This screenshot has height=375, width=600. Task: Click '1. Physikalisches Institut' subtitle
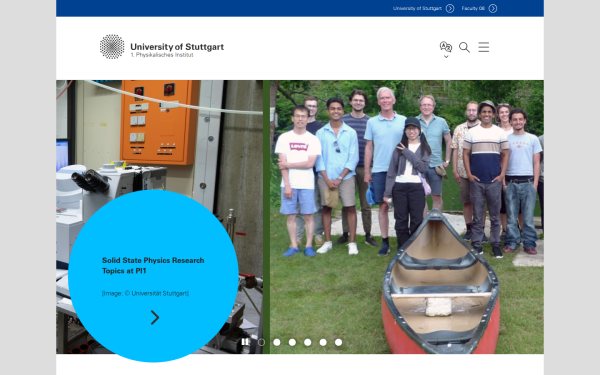161,55
